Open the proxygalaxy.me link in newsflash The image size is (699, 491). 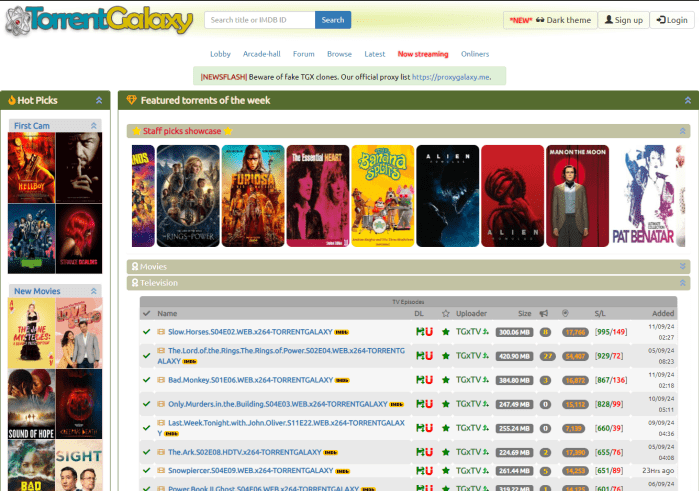pos(450,76)
